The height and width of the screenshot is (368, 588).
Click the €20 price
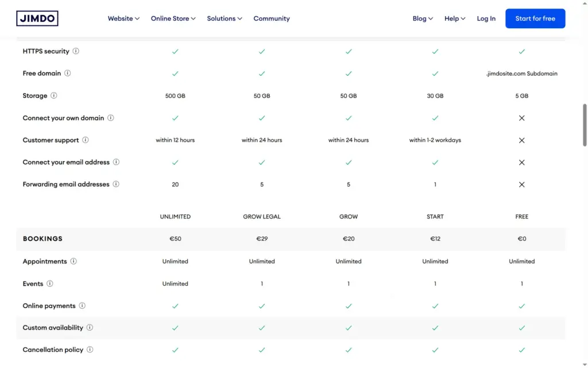[x=349, y=239]
